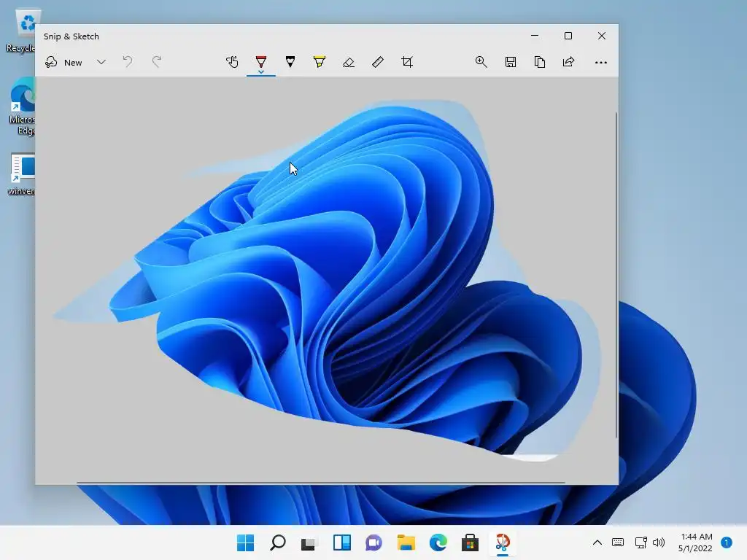747x560 pixels.
Task: Maximize the Snip & Sketch window
Action: click(x=568, y=36)
